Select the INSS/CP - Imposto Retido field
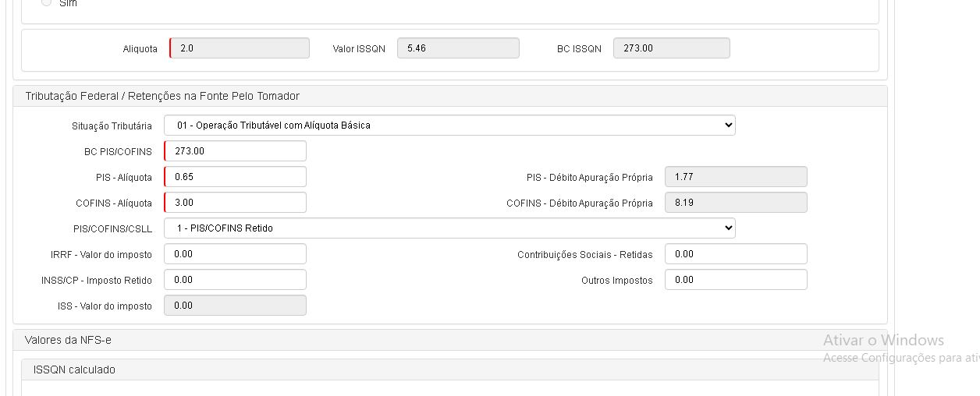 click(x=236, y=280)
